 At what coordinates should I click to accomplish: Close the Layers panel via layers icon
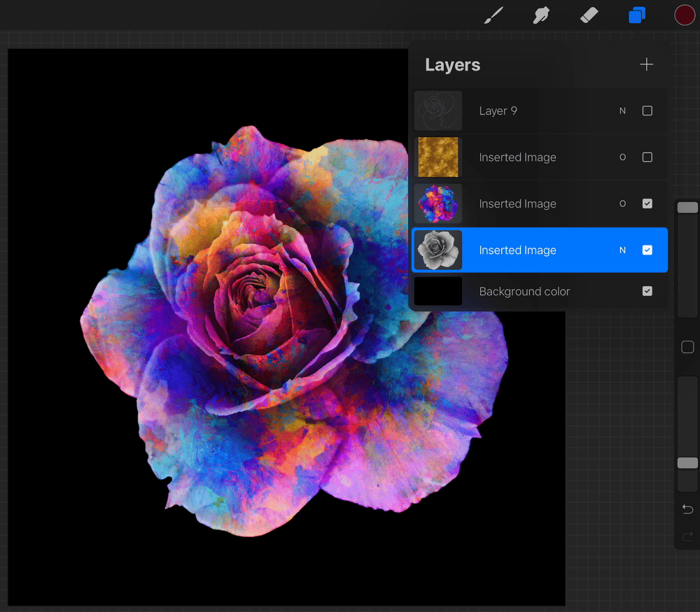pos(636,15)
